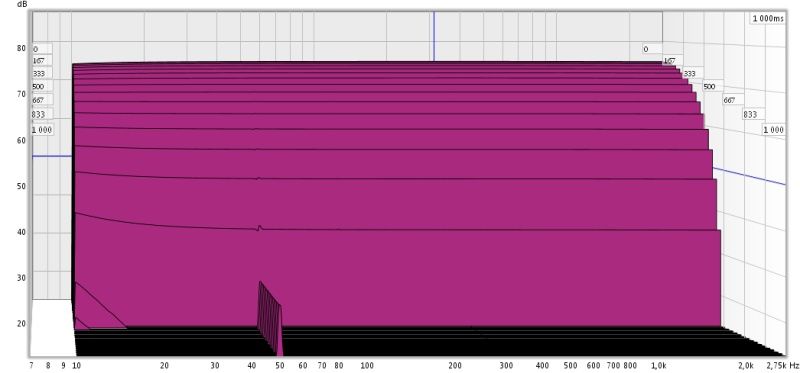Click the narrow resonance ridge near 45 Hz
The height and width of the screenshot is (373, 800).
pyautogui.click(x=269, y=316)
